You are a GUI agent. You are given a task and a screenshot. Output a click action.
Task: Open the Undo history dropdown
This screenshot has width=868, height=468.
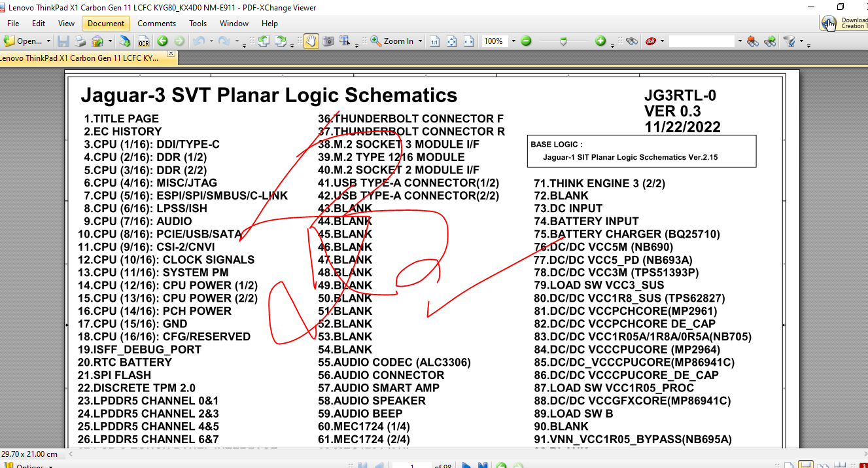[x=211, y=41]
